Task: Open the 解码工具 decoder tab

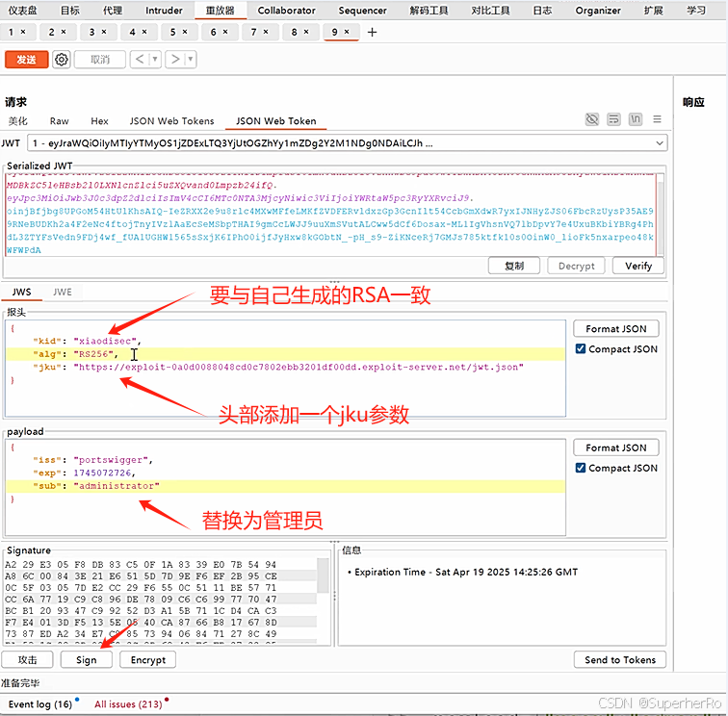Action: (429, 11)
